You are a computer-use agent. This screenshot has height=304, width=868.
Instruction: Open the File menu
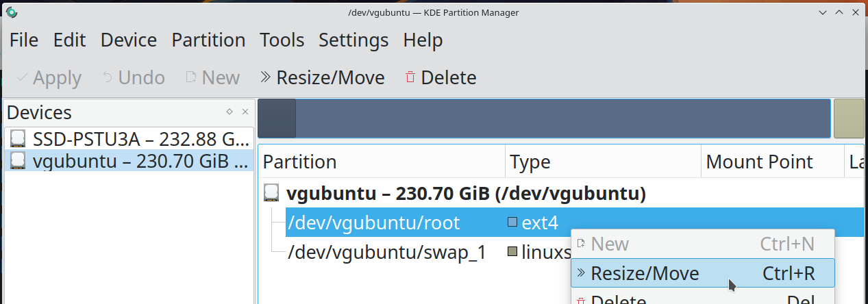(x=24, y=40)
